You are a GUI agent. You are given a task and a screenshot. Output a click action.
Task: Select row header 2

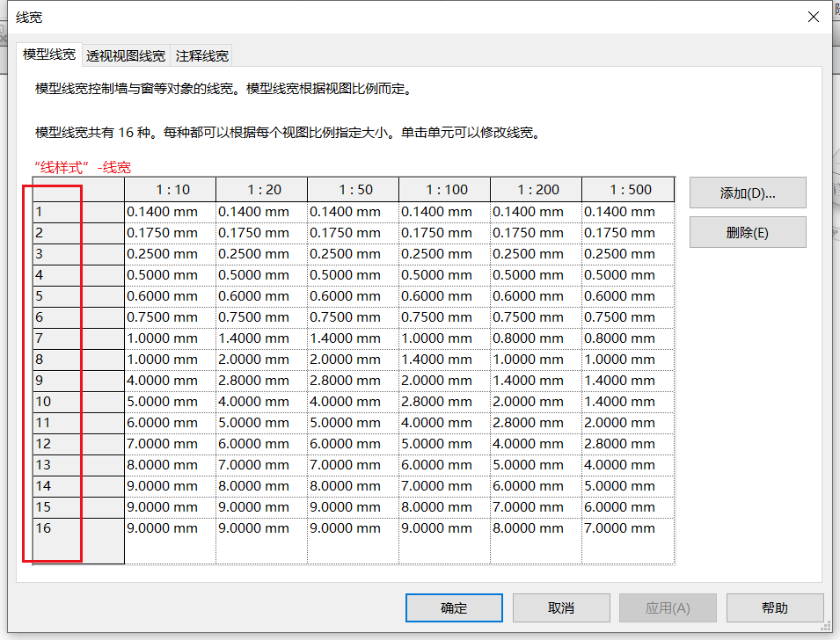coord(79,233)
